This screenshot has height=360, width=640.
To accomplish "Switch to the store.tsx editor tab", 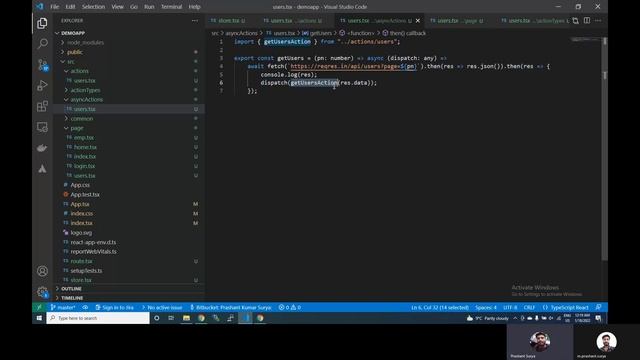I will pyautogui.click(x=229, y=20).
